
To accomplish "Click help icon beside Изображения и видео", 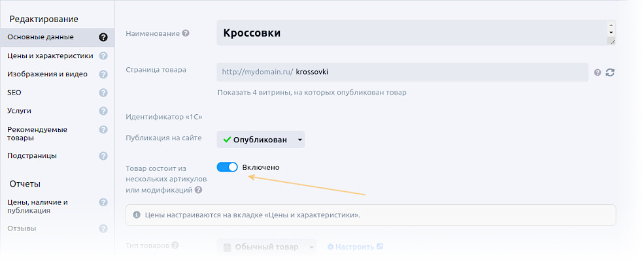I will (x=103, y=74).
